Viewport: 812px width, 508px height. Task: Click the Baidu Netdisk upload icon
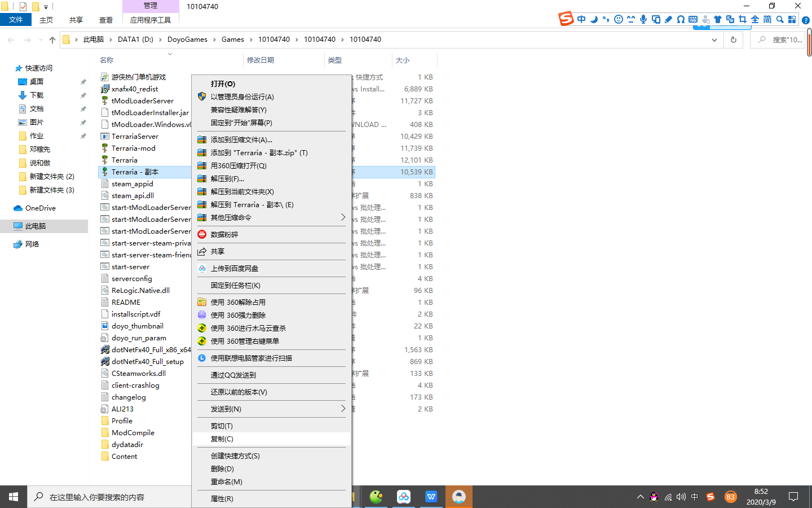tap(202, 268)
